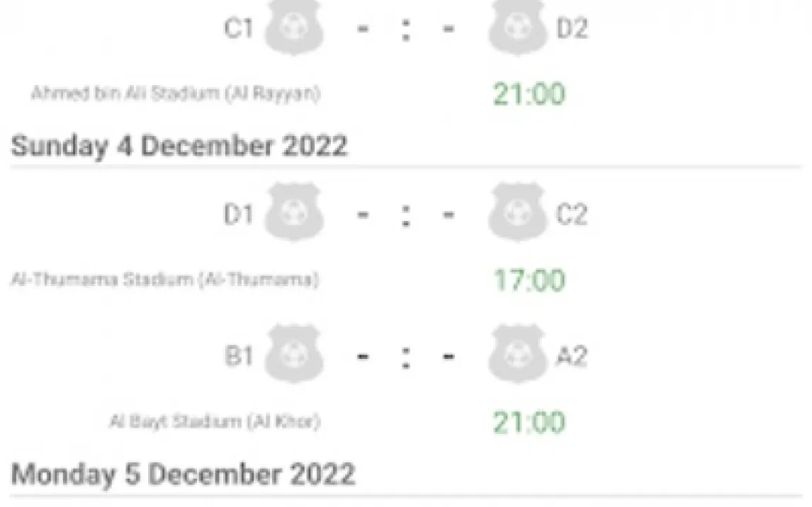
Task: Click the team crest icon beside D2
Action: tap(517, 28)
